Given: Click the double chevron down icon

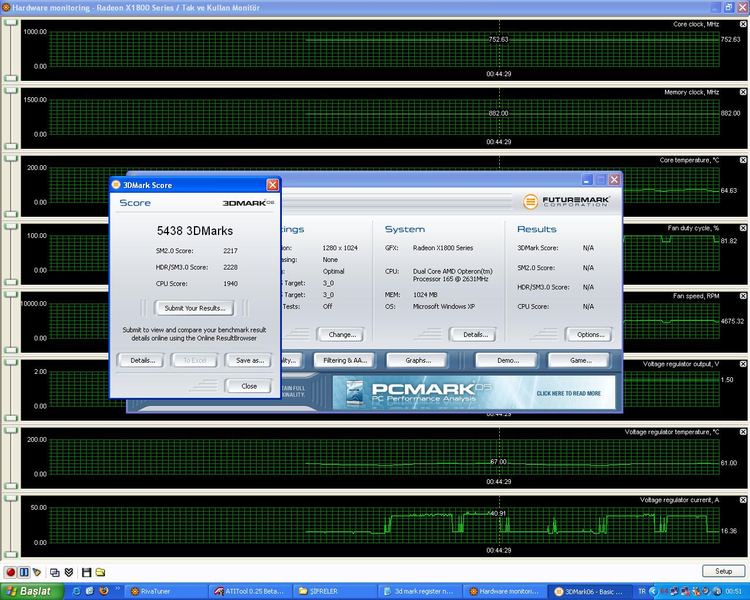Looking at the screenshot, I should point(68,572).
